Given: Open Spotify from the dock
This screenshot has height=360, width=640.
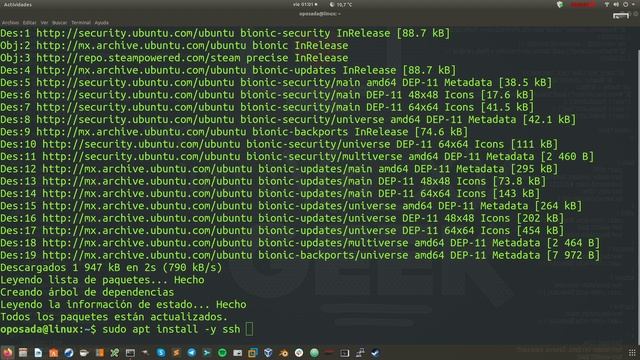Looking at the screenshot, I should pyautogui.click(x=222, y=353).
